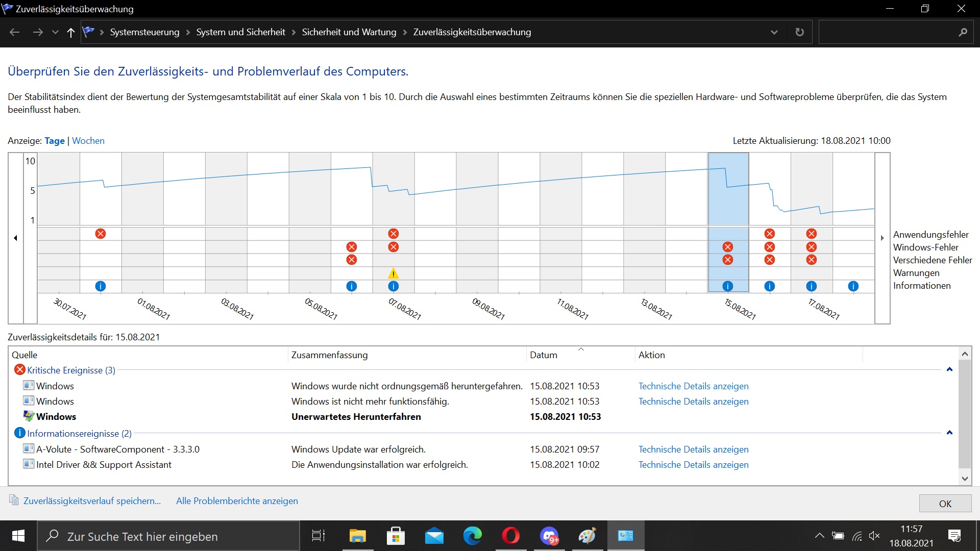
Task: Click Zuverlässigkeitsverlauf speichern link
Action: click(x=92, y=501)
